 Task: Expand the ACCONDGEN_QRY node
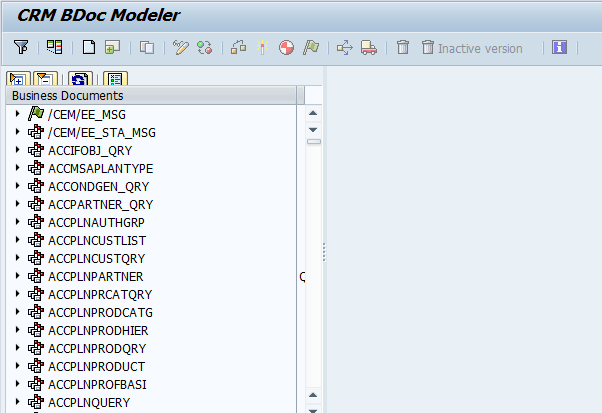point(17,186)
